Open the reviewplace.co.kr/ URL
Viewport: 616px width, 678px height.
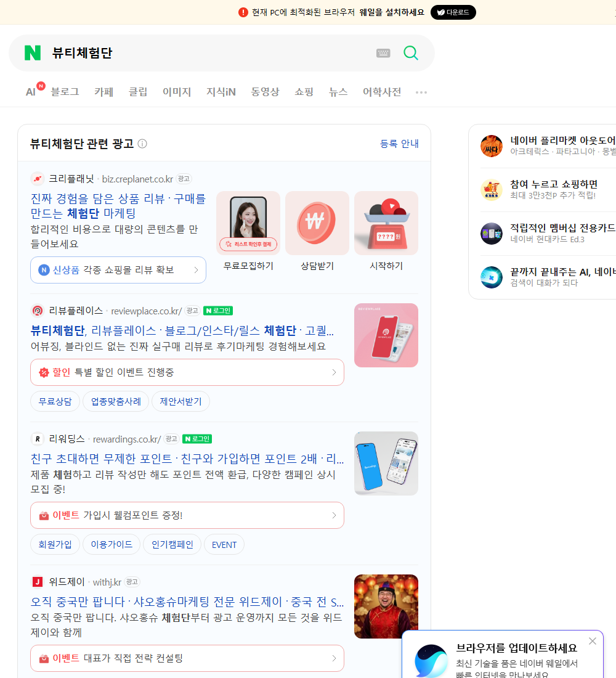147,311
